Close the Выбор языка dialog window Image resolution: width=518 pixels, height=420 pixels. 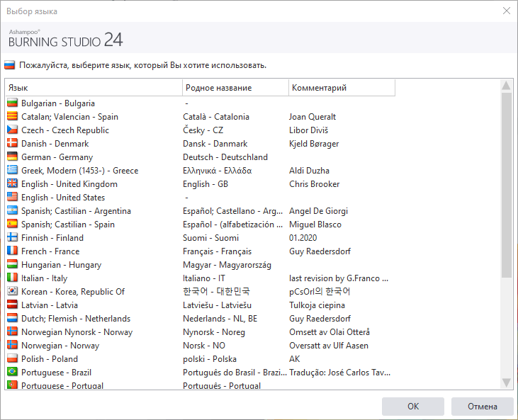[x=506, y=11]
